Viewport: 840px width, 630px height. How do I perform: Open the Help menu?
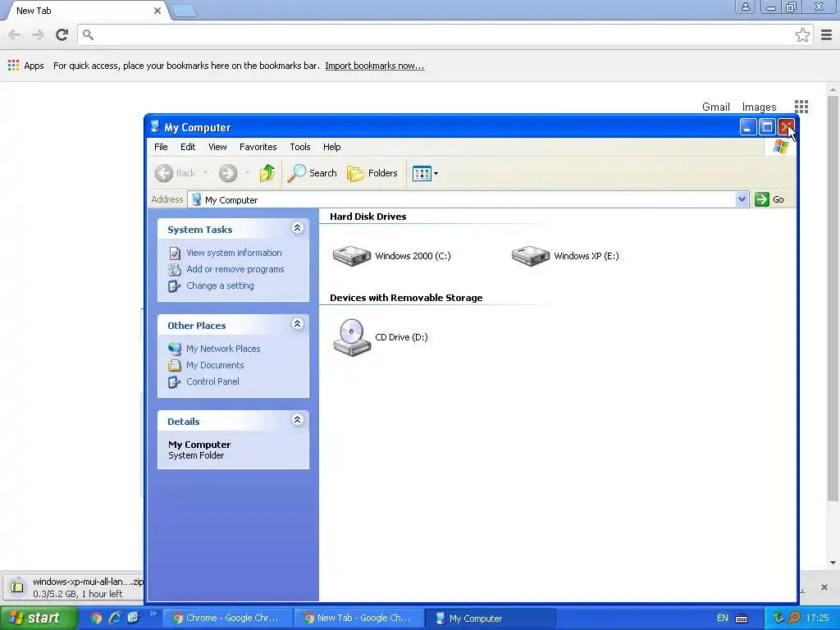coord(331,147)
